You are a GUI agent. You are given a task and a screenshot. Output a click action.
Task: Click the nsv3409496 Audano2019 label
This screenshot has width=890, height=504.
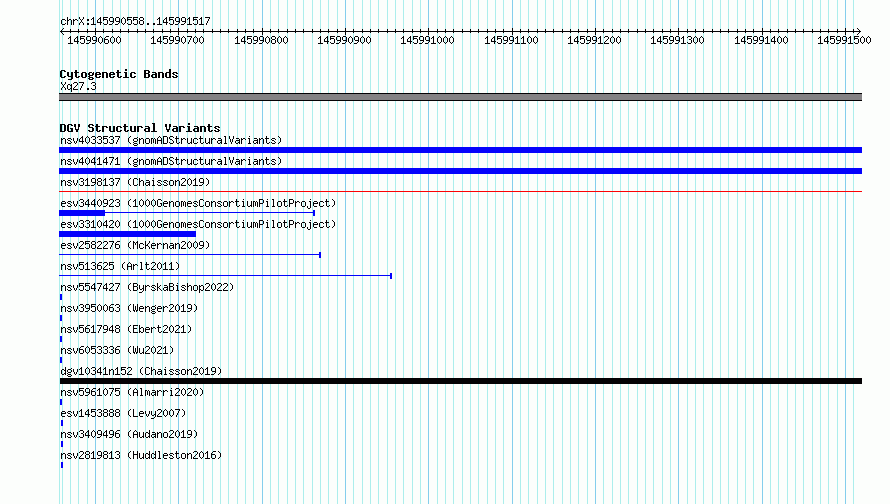129,434
